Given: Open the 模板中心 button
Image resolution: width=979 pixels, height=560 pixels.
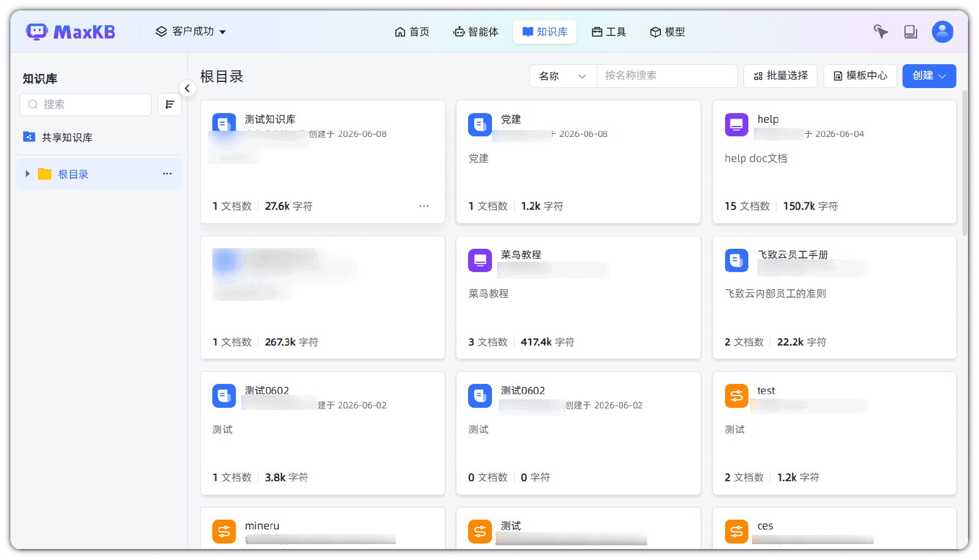Looking at the screenshot, I should click(860, 76).
